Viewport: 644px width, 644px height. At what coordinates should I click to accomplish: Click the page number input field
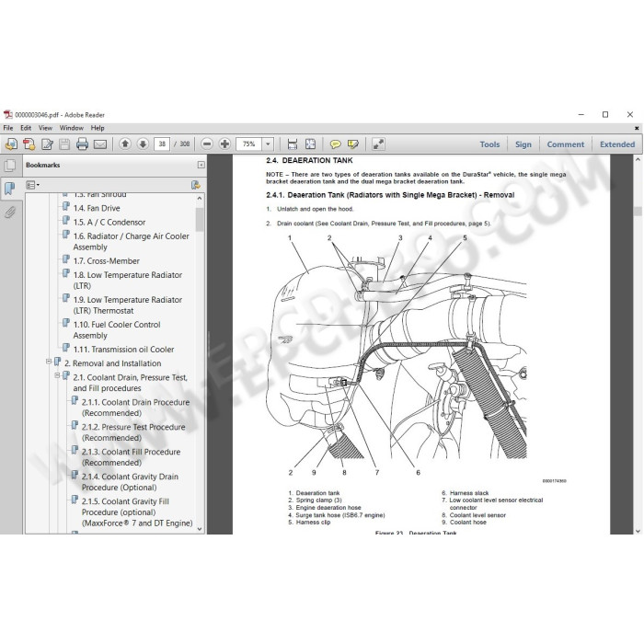(x=162, y=144)
